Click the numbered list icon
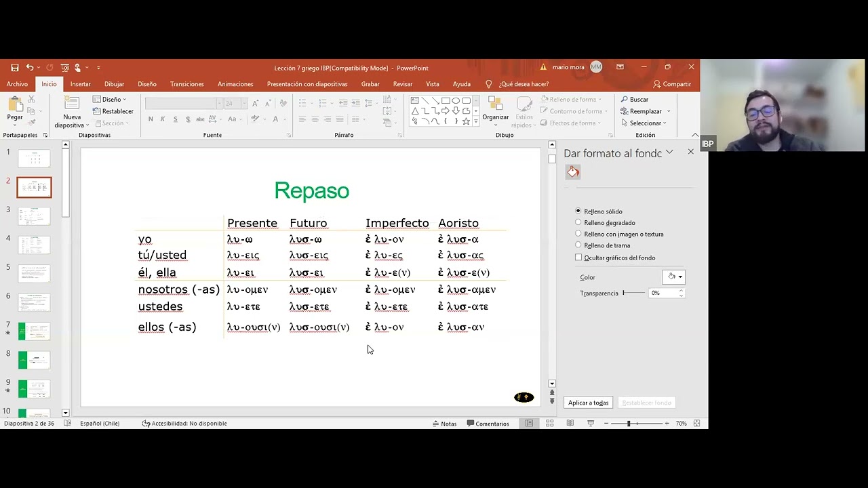 coord(323,103)
